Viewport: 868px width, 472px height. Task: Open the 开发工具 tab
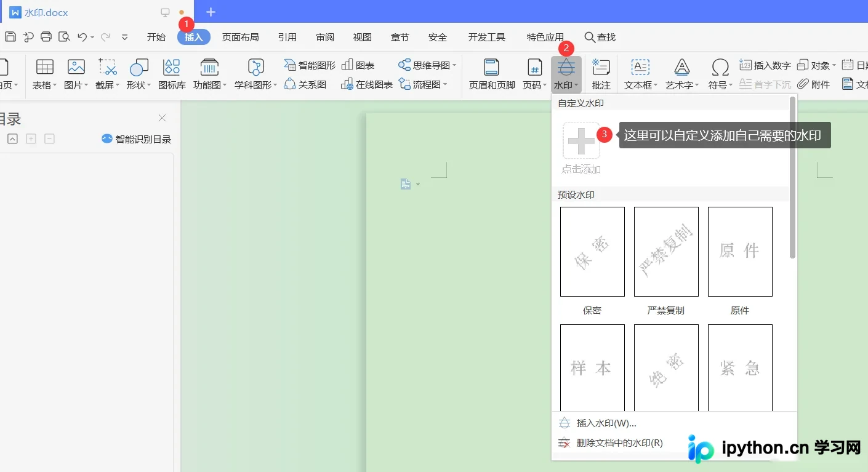click(487, 38)
